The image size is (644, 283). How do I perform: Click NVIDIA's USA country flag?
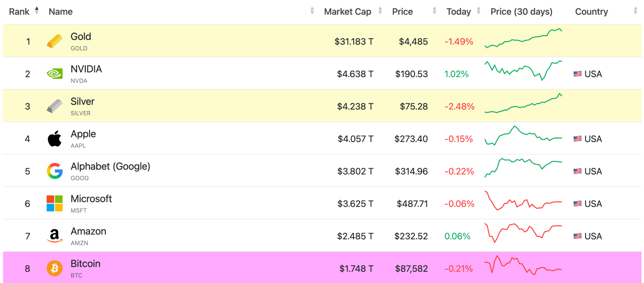577,74
